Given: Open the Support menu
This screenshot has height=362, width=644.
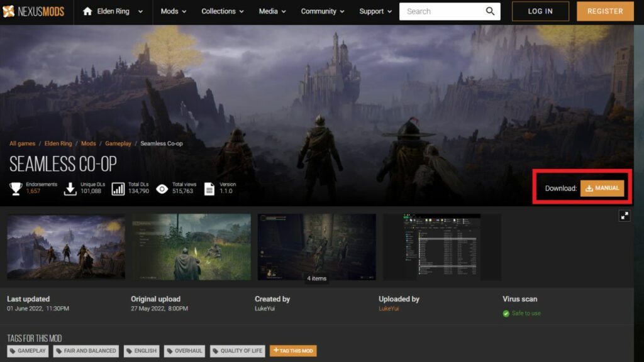Looking at the screenshot, I should point(375,11).
